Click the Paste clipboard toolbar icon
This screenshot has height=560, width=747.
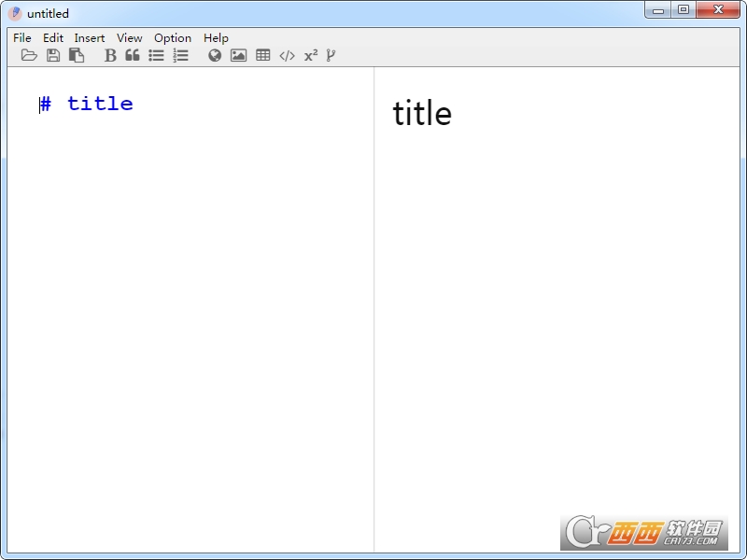(77, 55)
